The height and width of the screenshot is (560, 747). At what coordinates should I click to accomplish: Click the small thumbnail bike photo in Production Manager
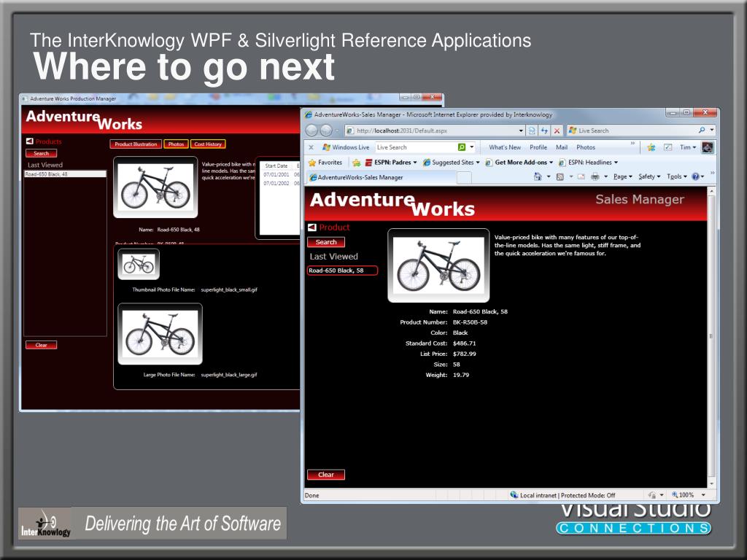(x=139, y=264)
